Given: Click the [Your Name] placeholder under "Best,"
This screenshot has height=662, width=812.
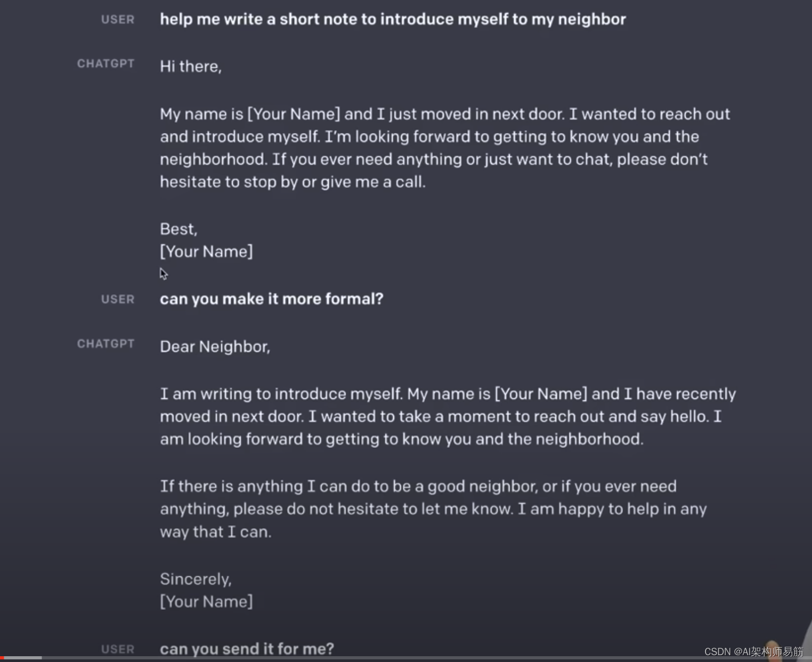Looking at the screenshot, I should [206, 252].
